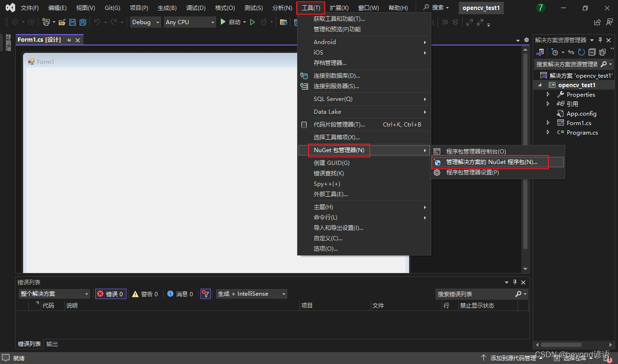Click the Hot Reload flame icon
This screenshot has width=618, height=364.
(264, 22)
